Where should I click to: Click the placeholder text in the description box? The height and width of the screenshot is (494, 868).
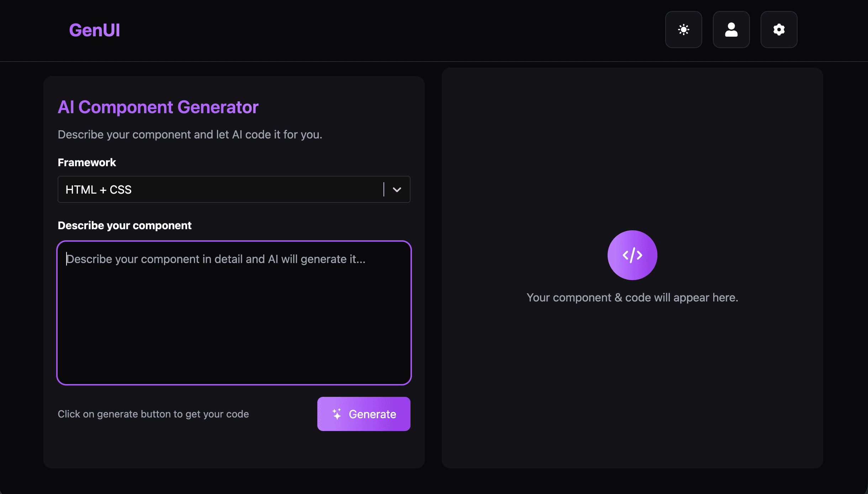point(216,259)
